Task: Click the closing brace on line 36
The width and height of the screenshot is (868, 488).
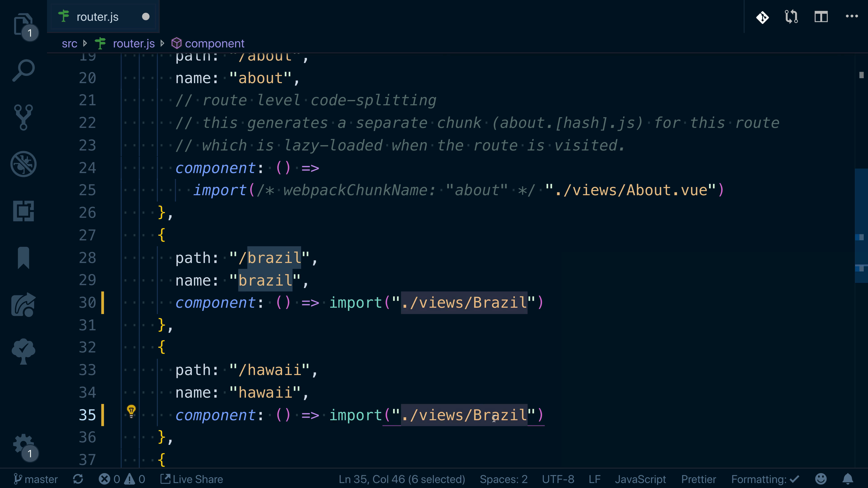Action: pyautogui.click(x=162, y=437)
